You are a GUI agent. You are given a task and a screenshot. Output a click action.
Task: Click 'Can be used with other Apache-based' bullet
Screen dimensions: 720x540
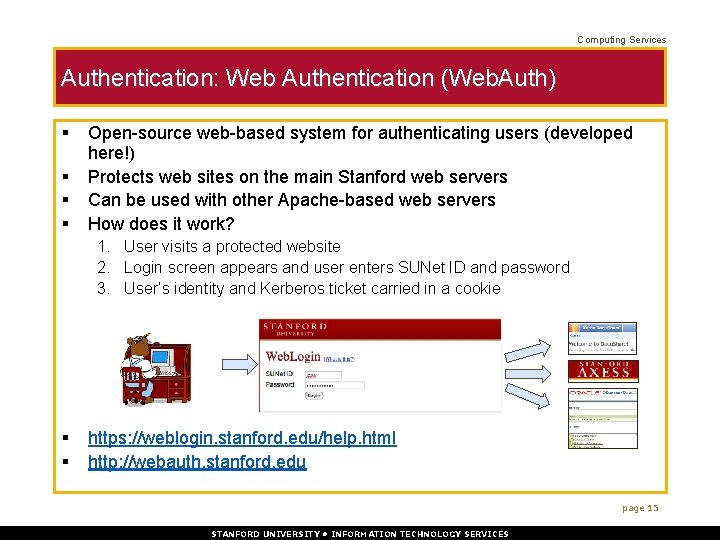coord(292,200)
